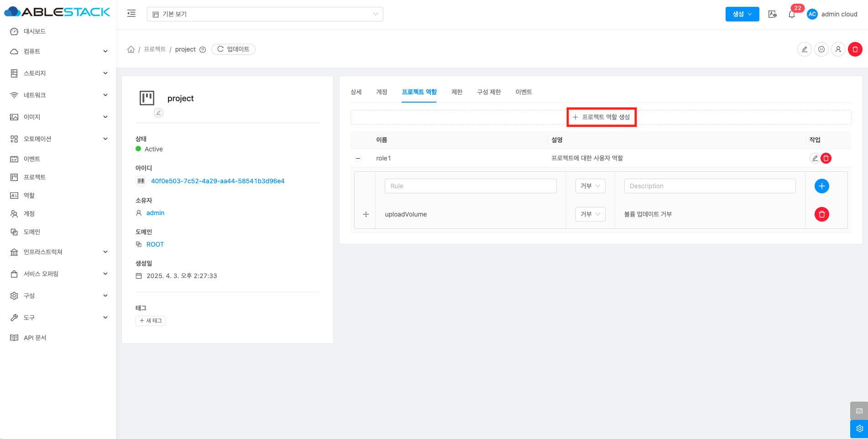Click the Rule input field
Viewport: 868px width, 439px height.
[471, 186]
